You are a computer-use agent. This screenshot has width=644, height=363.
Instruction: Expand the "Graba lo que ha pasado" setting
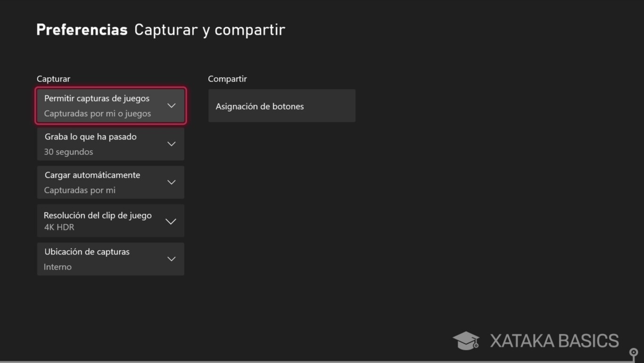point(110,144)
